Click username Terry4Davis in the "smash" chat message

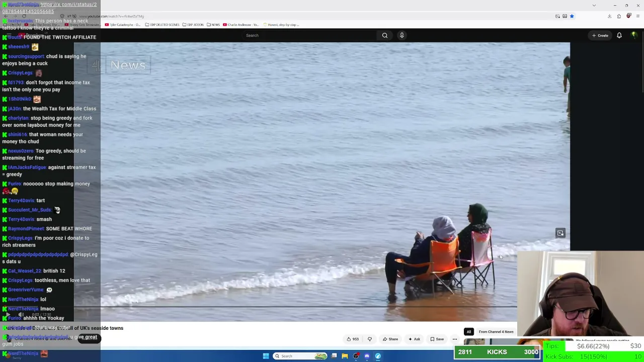click(21, 219)
